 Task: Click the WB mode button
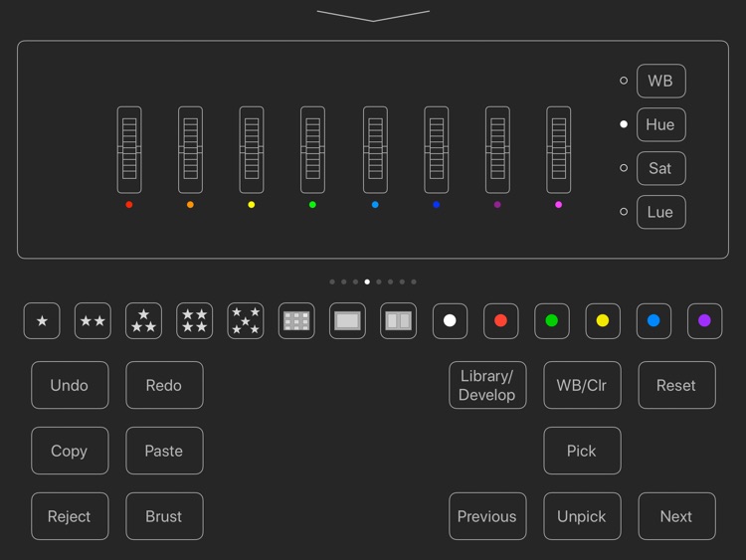click(661, 81)
